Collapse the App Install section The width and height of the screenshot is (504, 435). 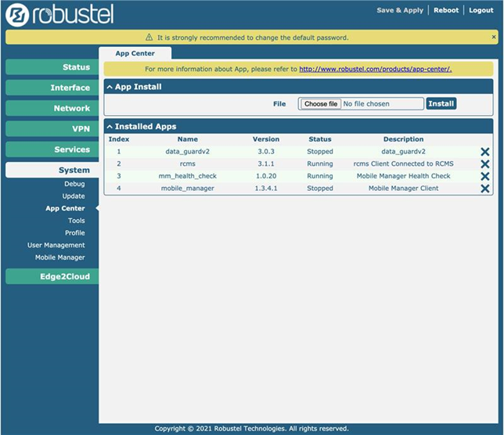coord(110,87)
